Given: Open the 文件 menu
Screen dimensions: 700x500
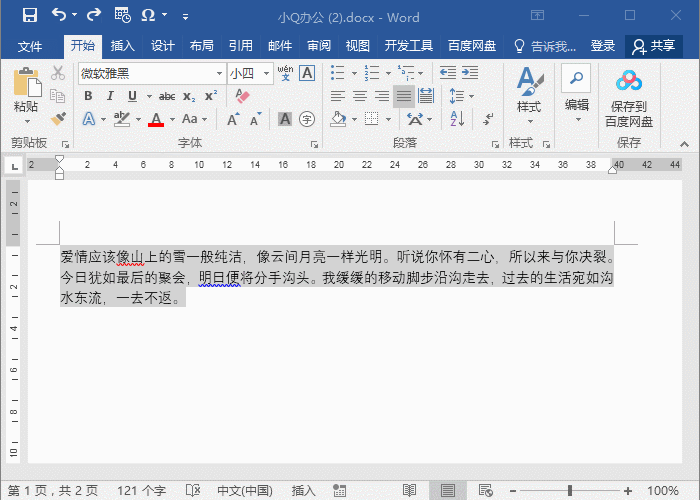Looking at the screenshot, I should pos(30,46).
